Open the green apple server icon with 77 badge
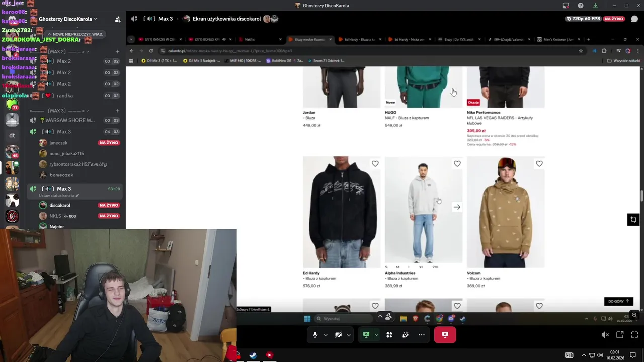Image resolution: width=644 pixels, height=362 pixels. [x=12, y=104]
